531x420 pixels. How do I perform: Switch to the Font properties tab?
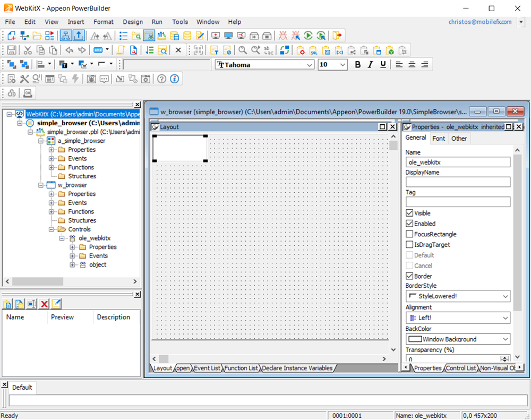pos(439,138)
